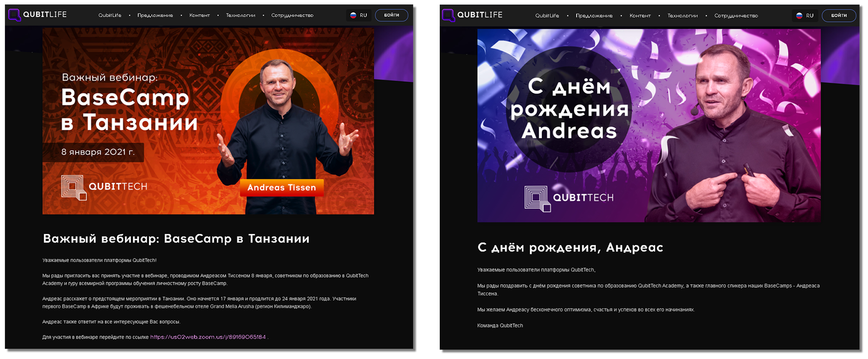Open the Контент menu on left page
The width and height of the screenshot is (868, 359).
pos(200,15)
